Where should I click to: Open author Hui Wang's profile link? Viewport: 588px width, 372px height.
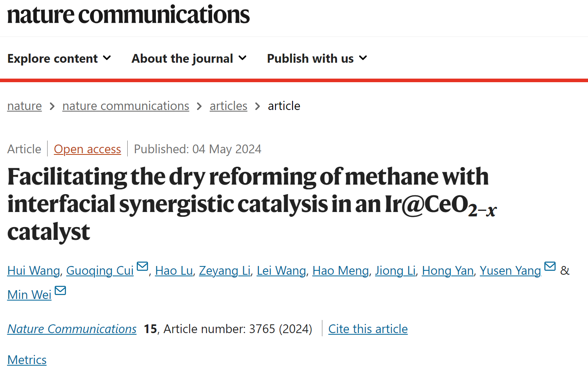click(34, 270)
